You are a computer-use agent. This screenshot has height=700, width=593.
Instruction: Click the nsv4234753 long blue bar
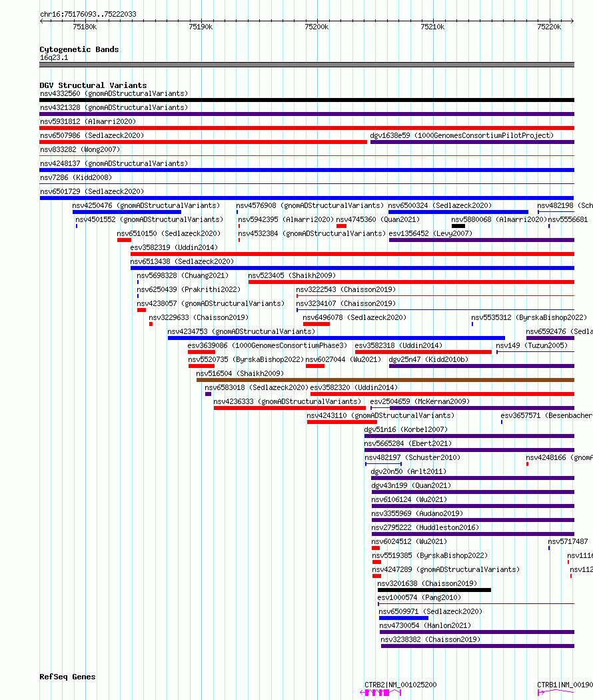[x=336, y=338]
